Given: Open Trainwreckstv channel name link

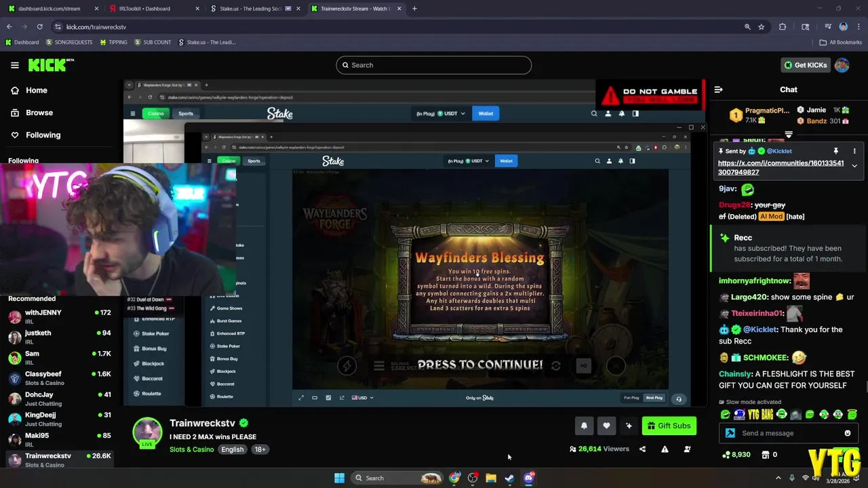Looking at the screenshot, I should pos(202,423).
